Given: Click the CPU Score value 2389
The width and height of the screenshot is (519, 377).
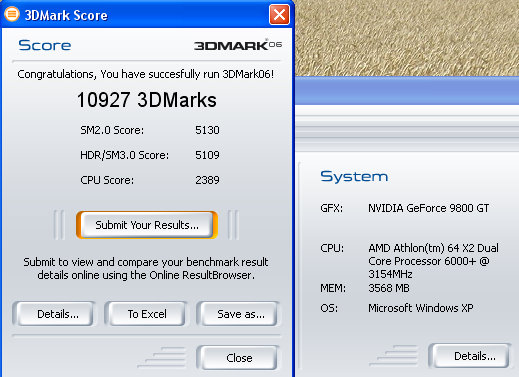Looking at the screenshot, I should (x=207, y=180).
